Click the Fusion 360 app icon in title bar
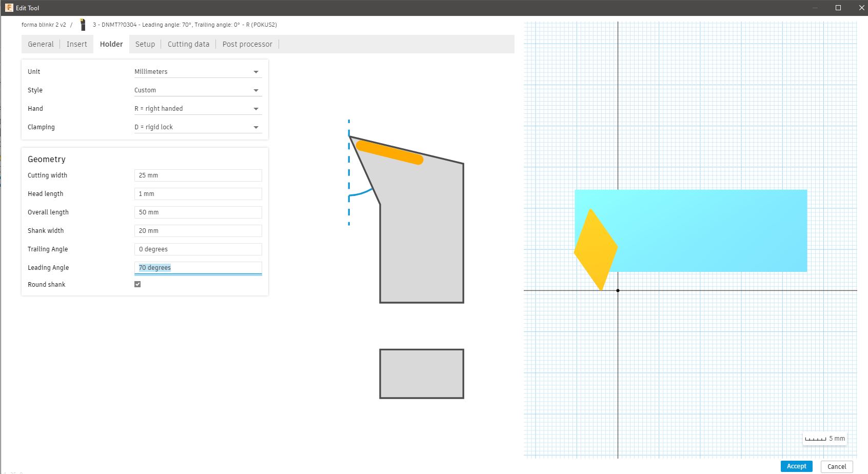The image size is (868, 474). tap(9, 8)
